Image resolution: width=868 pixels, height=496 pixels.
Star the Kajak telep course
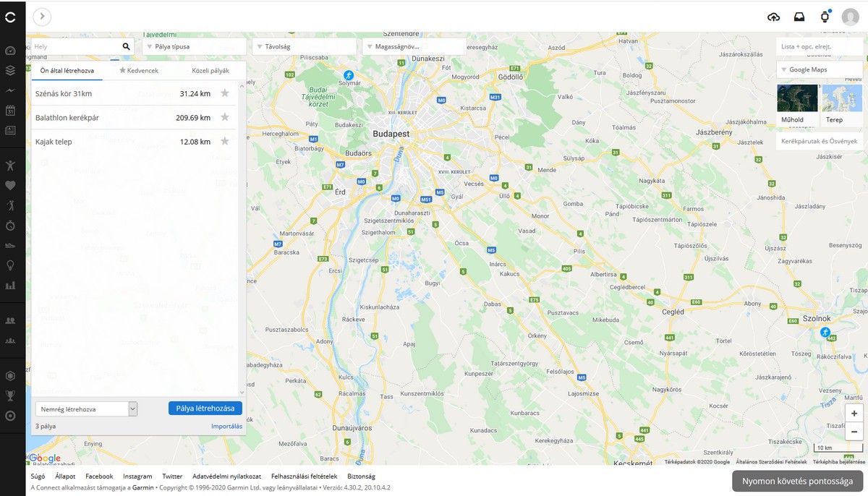click(225, 141)
